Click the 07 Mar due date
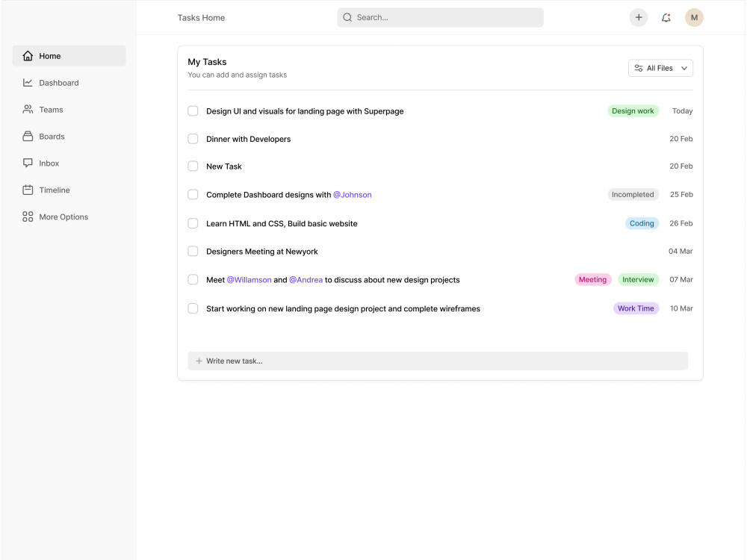 pos(681,279)
